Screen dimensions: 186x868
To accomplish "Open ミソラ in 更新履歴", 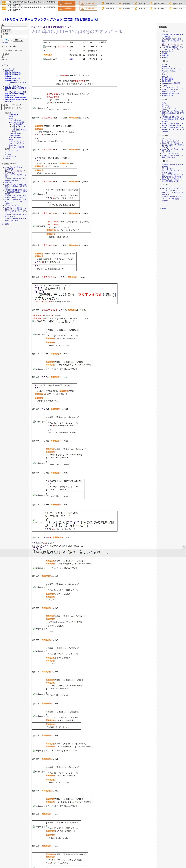I will [164, 65].
